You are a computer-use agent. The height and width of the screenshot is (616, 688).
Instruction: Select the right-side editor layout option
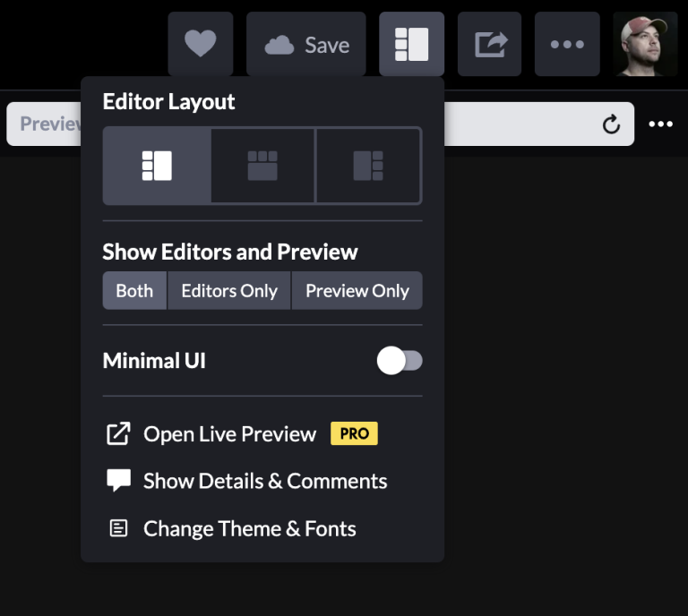368,166
